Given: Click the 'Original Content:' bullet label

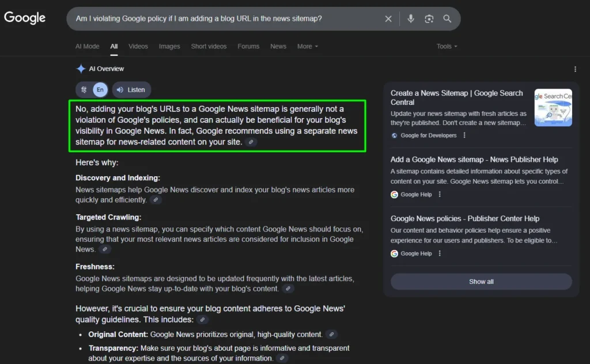Looking at the screenshot, I should click(118, 334).
